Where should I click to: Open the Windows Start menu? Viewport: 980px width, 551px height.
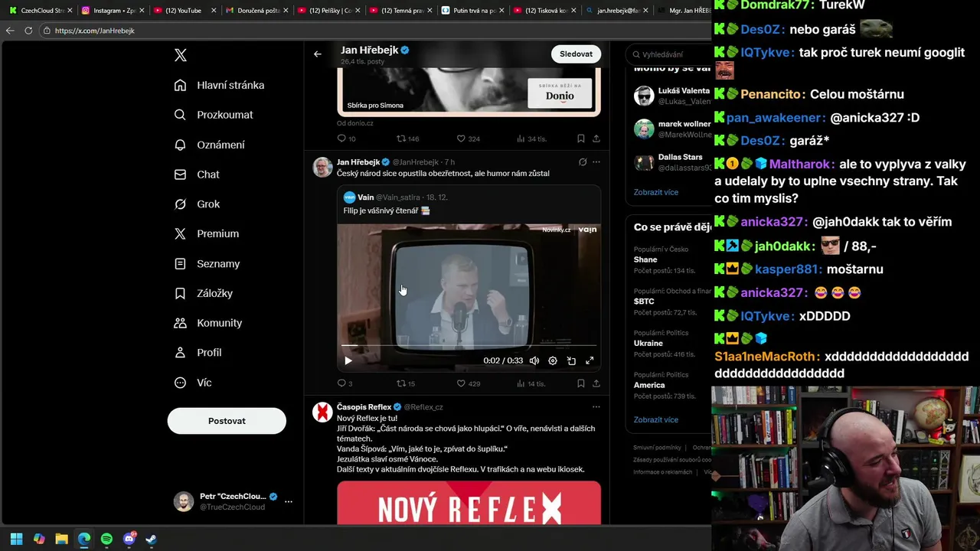tap(16, 539)
